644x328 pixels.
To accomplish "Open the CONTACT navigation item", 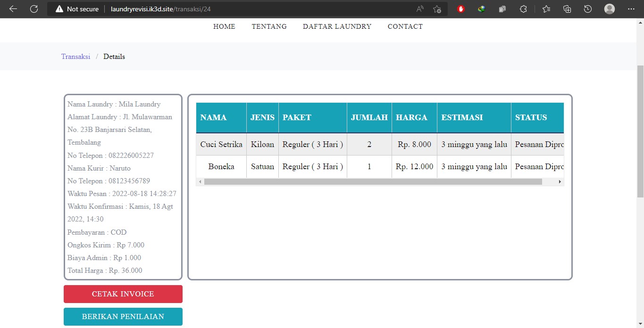I will [x=405, y=26].
